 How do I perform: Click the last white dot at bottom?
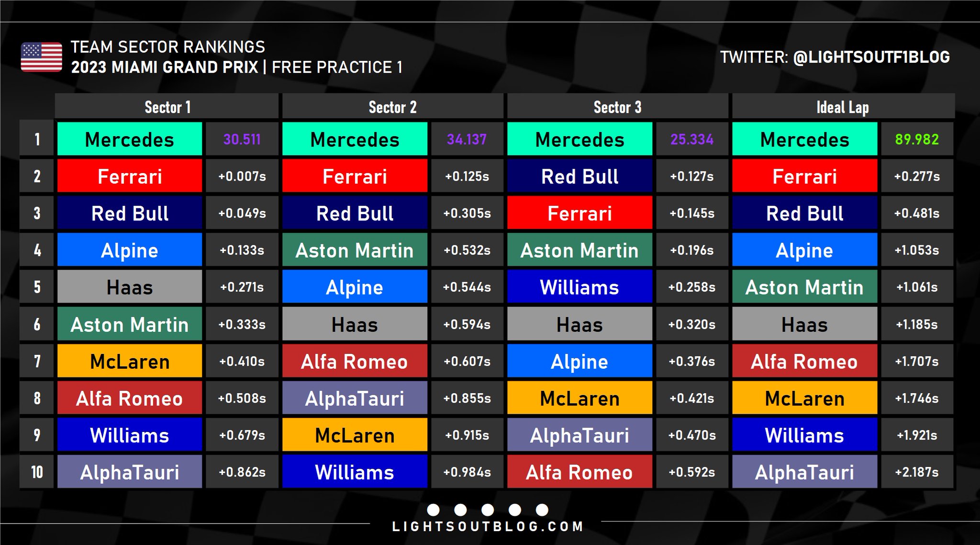(542, 510)
